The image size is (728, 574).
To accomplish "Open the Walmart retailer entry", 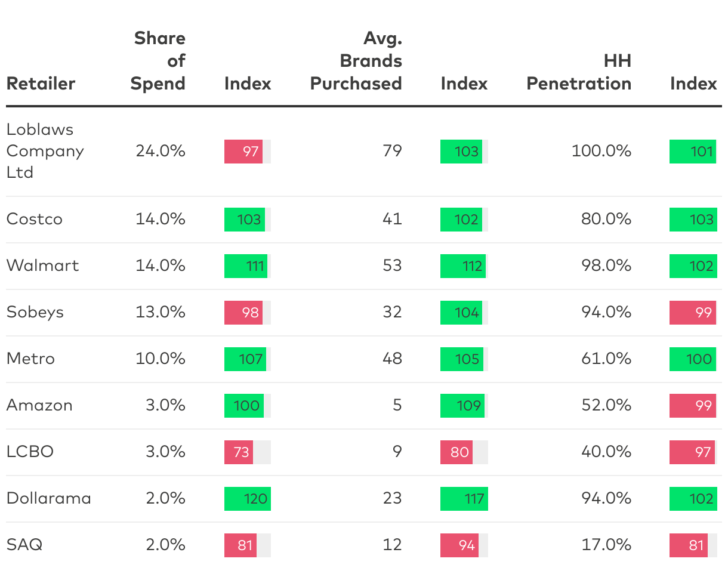I will click(x=42, y=266).
